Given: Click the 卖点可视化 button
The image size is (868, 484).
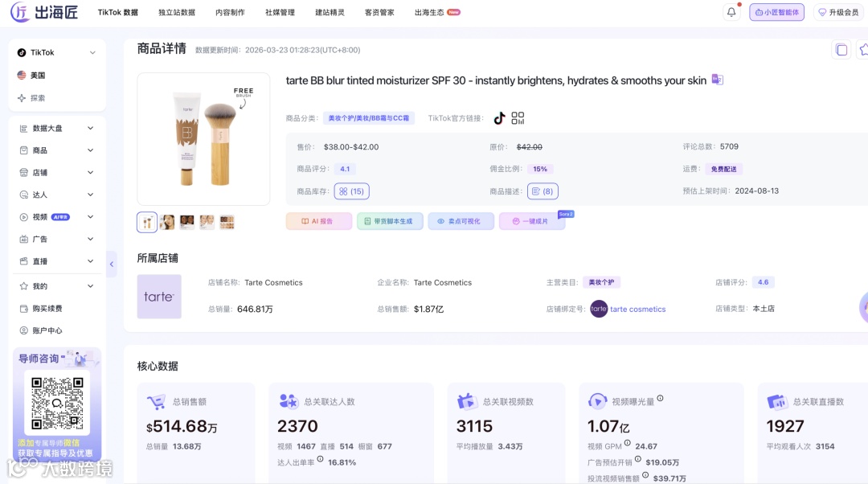Looking at the screenshot, I should 461,221.
